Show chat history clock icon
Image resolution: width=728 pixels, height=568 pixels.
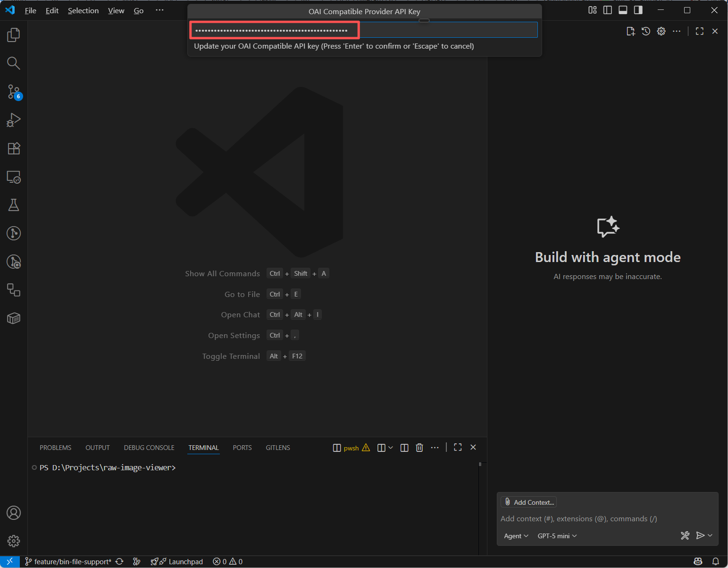646,31
